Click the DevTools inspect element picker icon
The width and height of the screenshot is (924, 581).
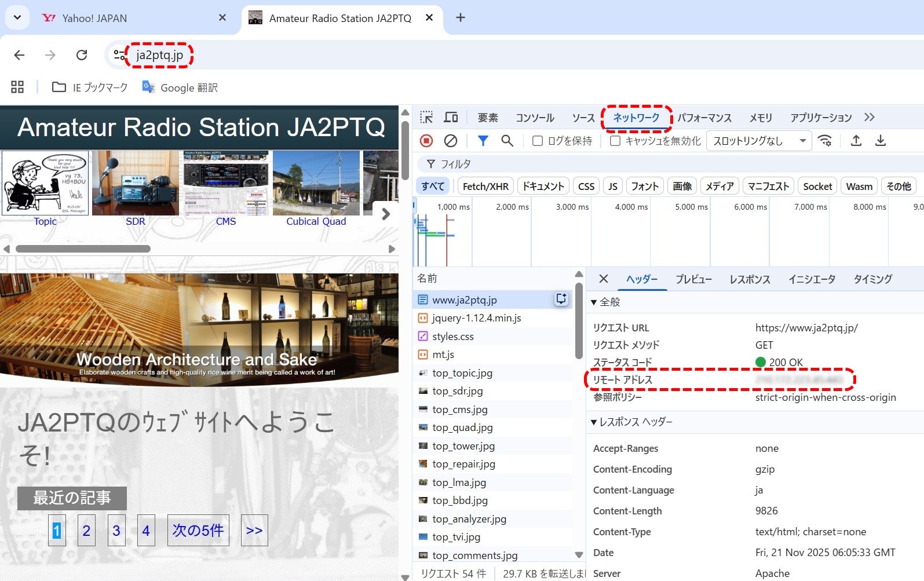pos(426,118)
